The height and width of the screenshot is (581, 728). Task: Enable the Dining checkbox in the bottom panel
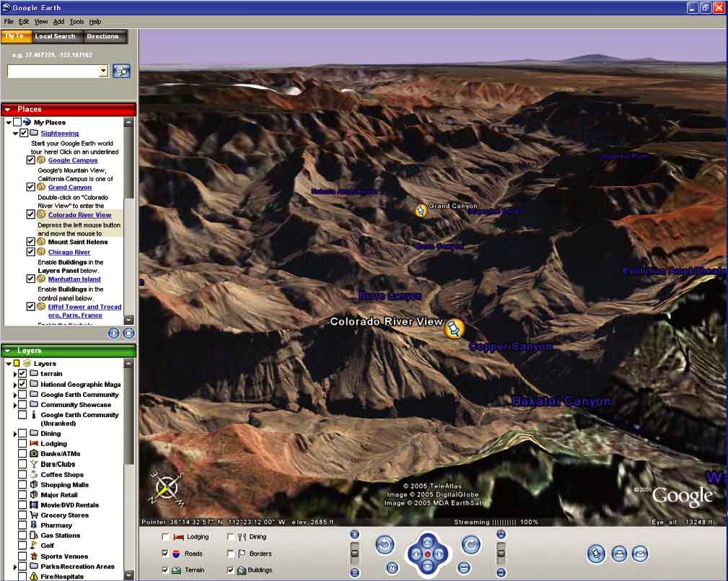coord(230,537)
